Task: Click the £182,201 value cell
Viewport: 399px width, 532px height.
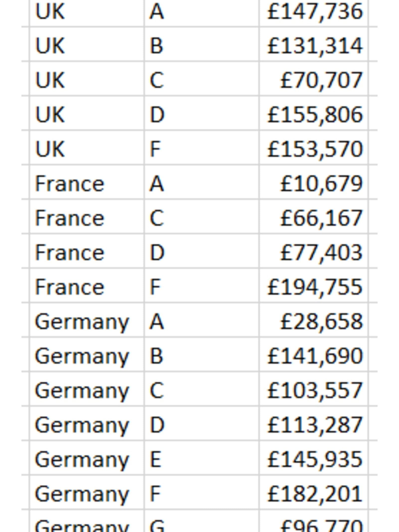Action: coord(314,494)
